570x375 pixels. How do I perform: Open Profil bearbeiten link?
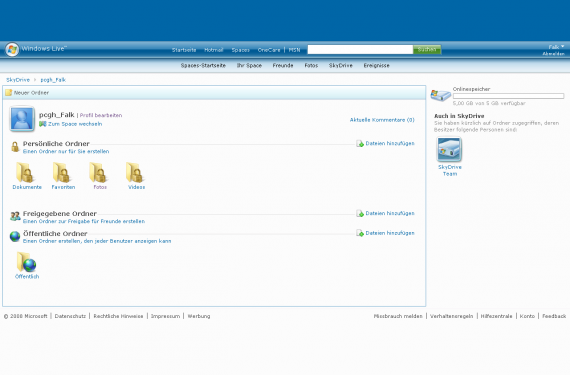(101, 115)
